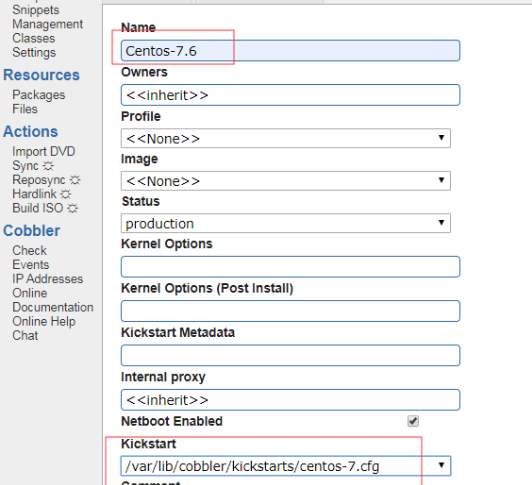Click the gear icon beside Build ISO
The image size is (532, 485).
pyautogui.click(x=72, y=208)
